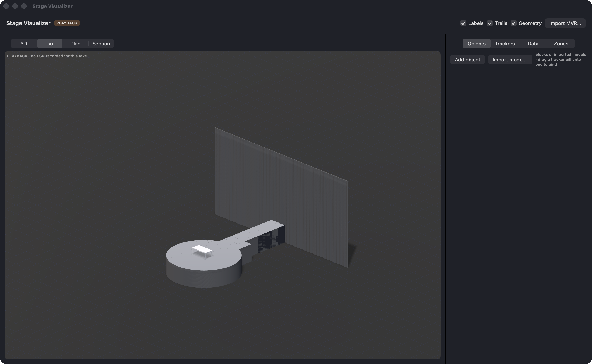Select the circular stage platform
This screenshot has width=592, height=364.
(x=204, y=264)
